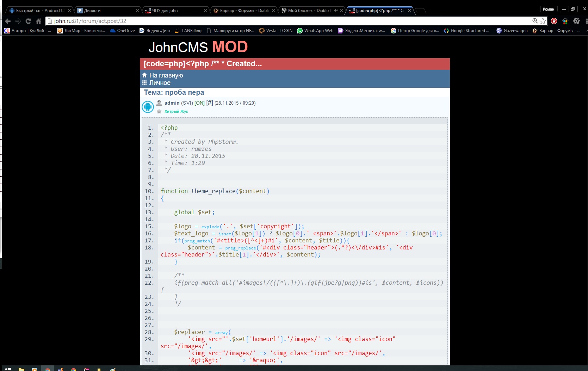Click the admin username link
Screen dimensions: 588x371
pyautogui.click(x=172, y=103)
